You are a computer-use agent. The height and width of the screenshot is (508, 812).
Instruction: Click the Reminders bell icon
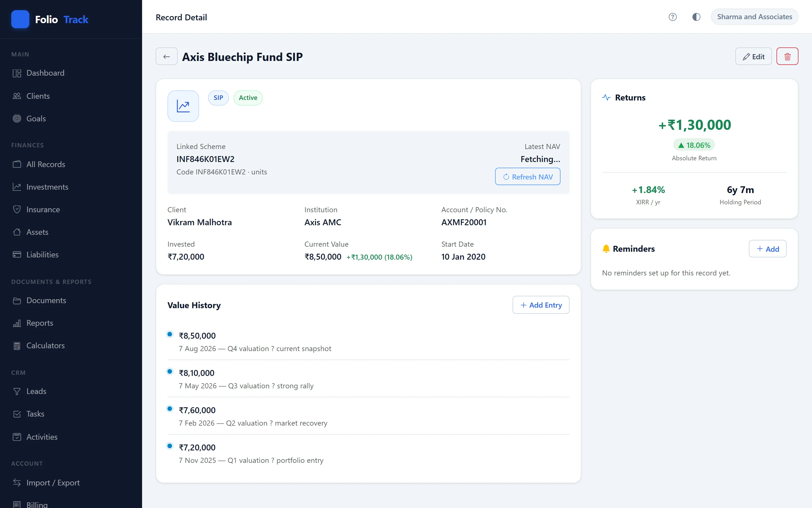coord(606,249)
